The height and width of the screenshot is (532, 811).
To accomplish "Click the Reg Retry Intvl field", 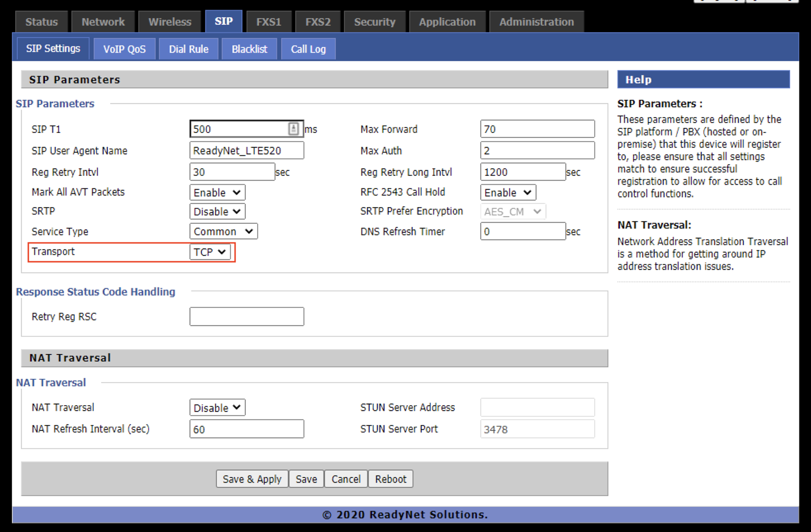I will (232, 172).
